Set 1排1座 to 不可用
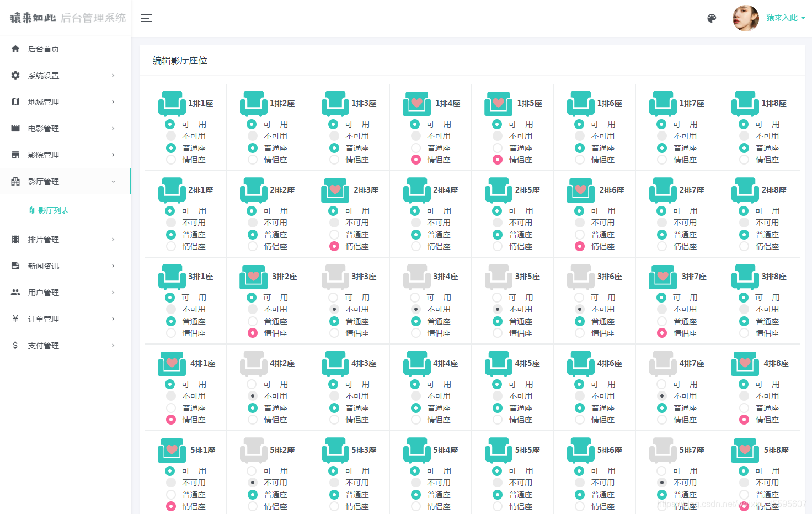The height and width of the screenshot is (514, 812). (x=171, y=136)
